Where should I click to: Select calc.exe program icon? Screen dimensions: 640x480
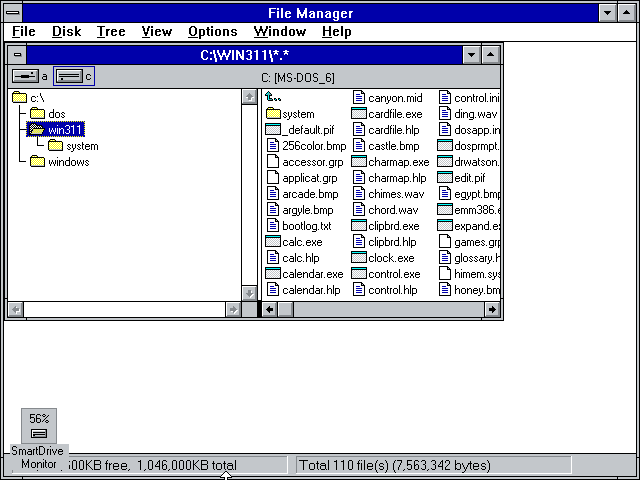(x=273, y=242)
